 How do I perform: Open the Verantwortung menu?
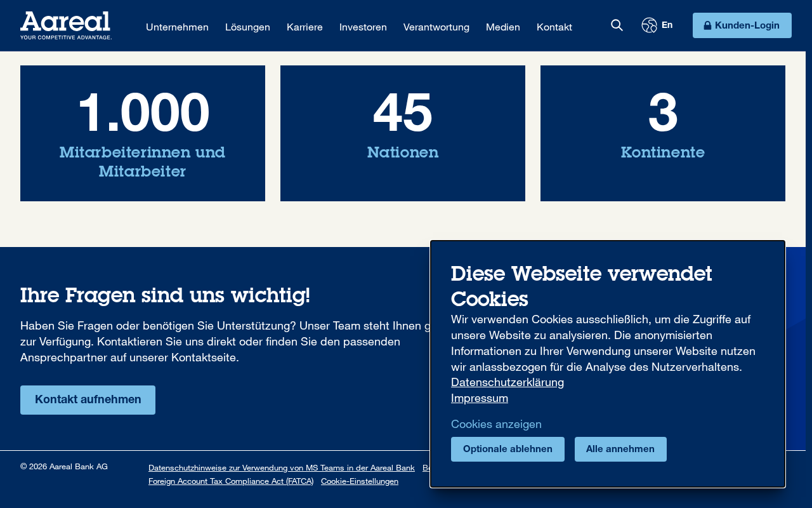436,27
